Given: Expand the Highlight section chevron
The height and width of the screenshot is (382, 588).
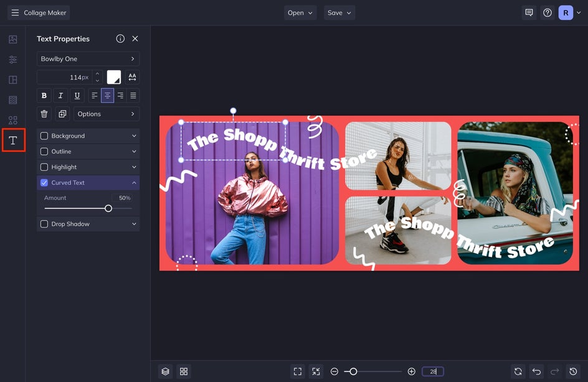Looking at the screenshot, I should (134, 167).
